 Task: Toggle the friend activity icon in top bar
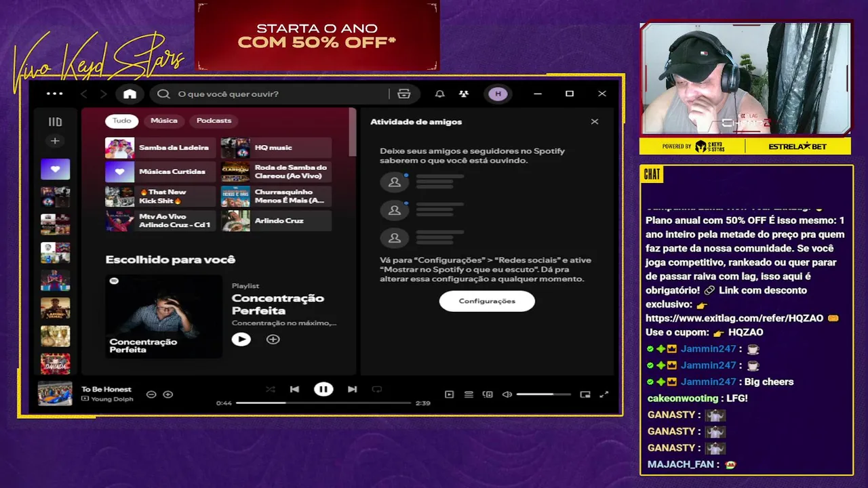(x=464, y=94)
